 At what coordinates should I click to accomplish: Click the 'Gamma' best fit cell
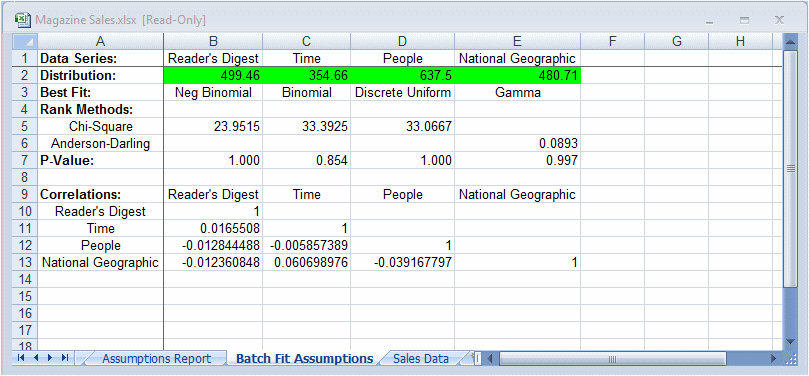(517, 93)
